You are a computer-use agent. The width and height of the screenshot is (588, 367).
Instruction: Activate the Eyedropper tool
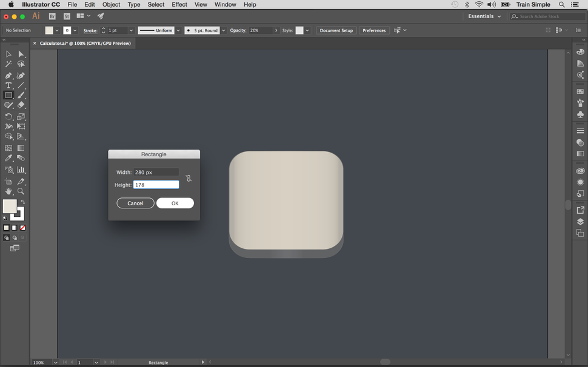pyautogui.click(x=8, y=158)
